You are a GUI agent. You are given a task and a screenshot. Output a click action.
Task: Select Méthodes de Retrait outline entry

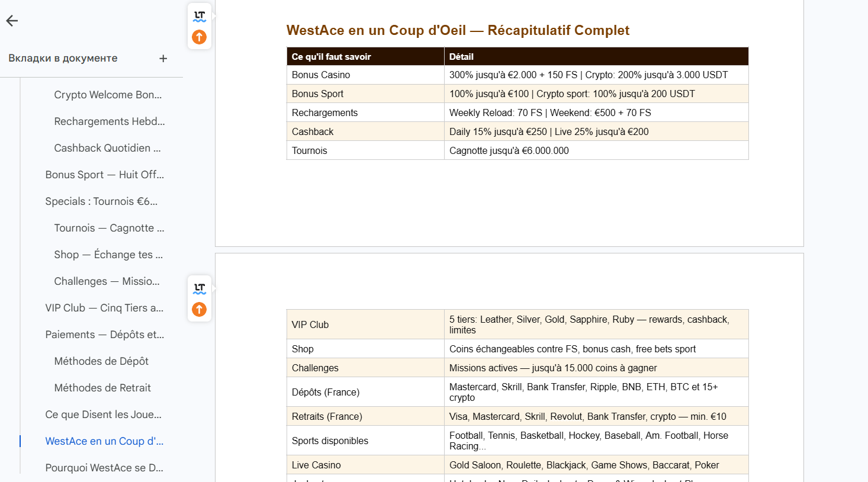click(x=102, y=388)
